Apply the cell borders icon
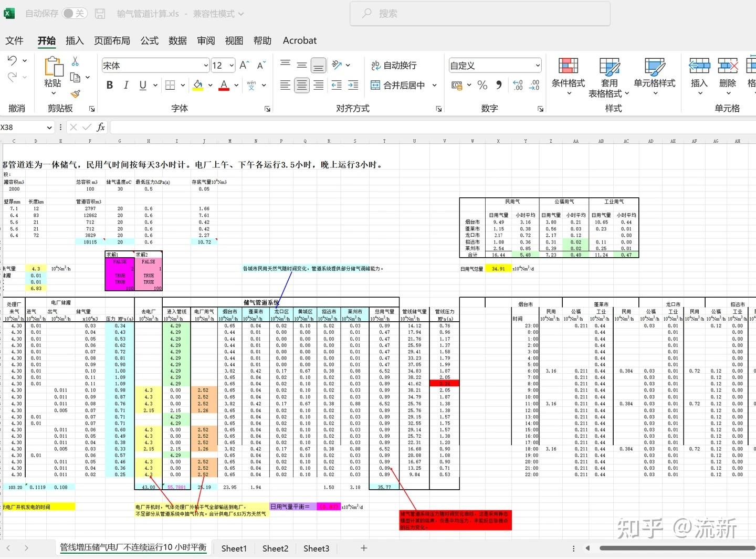This screenshot has width=756, height=559. (170, 85)
